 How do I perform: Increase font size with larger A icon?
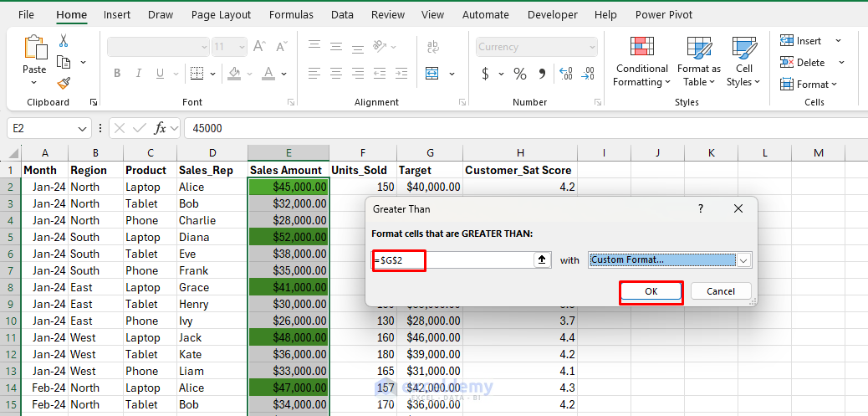tap(259, 47)
